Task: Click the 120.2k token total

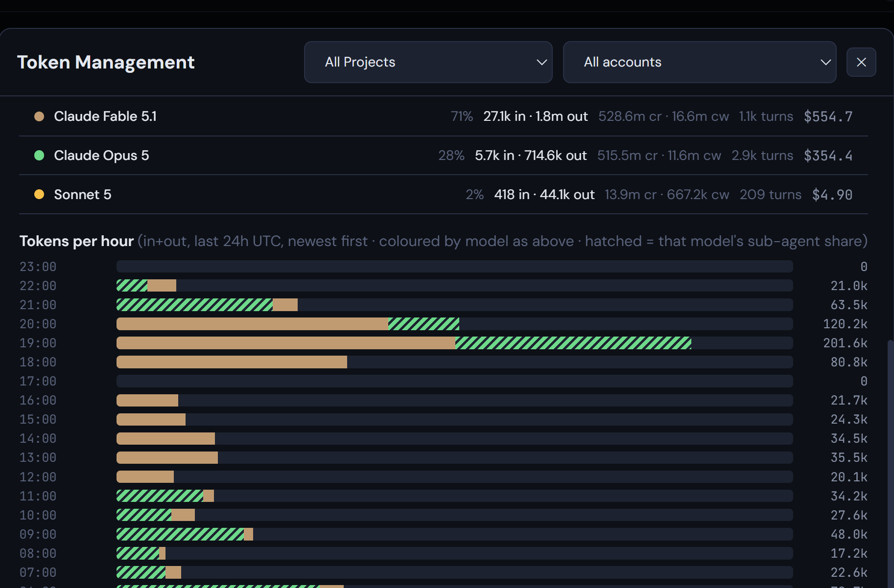Action: click(x=846, y=324)
